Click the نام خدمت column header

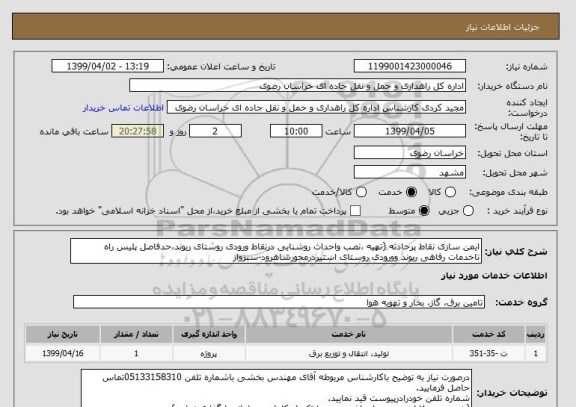click(349, 334)
